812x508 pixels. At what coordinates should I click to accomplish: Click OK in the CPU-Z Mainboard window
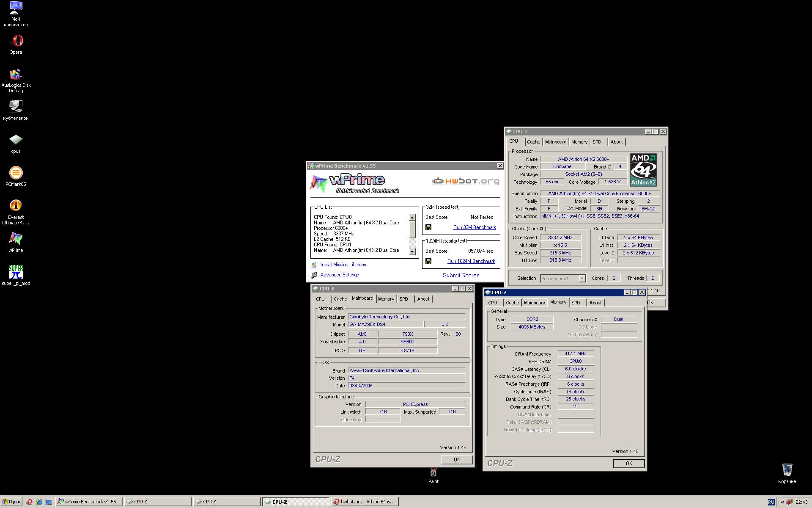pyautogui.click(x=457, y=460)
